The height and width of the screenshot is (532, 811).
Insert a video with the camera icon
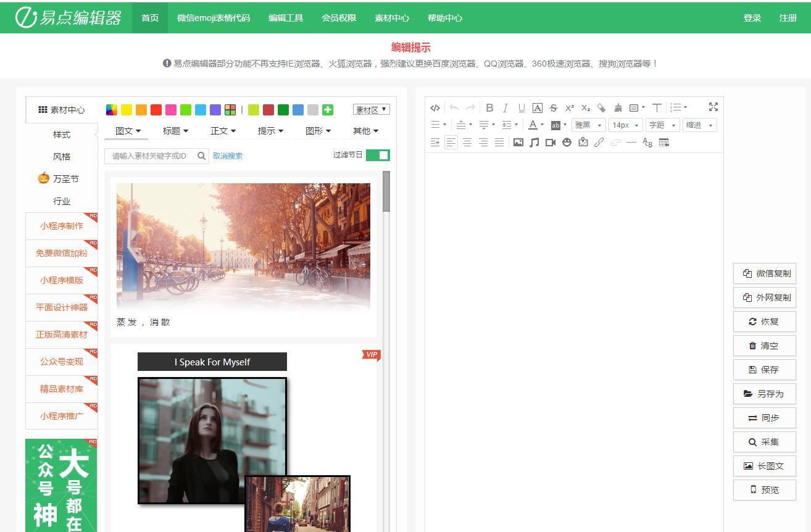(551, 143)
